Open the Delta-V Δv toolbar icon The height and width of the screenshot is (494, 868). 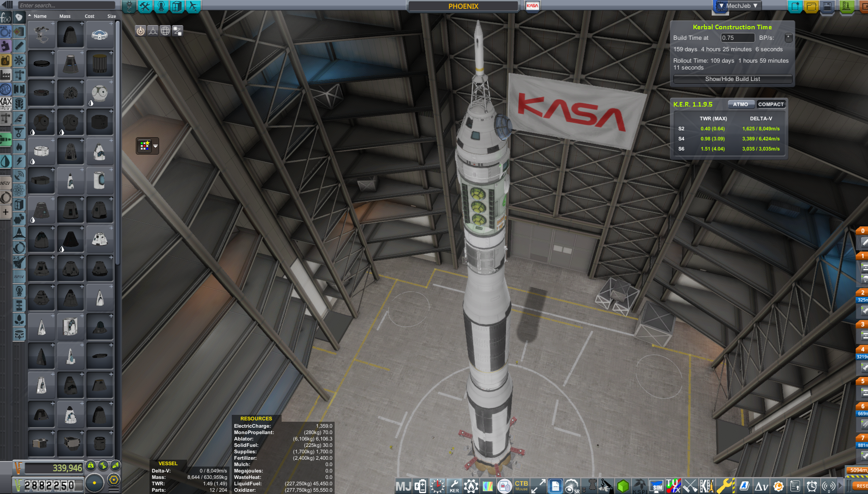(x=761, y=486)
